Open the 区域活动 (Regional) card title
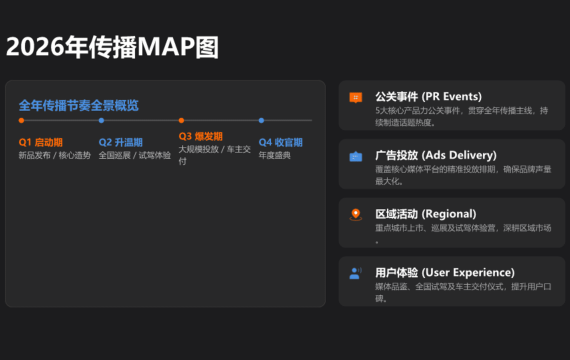 426,214
